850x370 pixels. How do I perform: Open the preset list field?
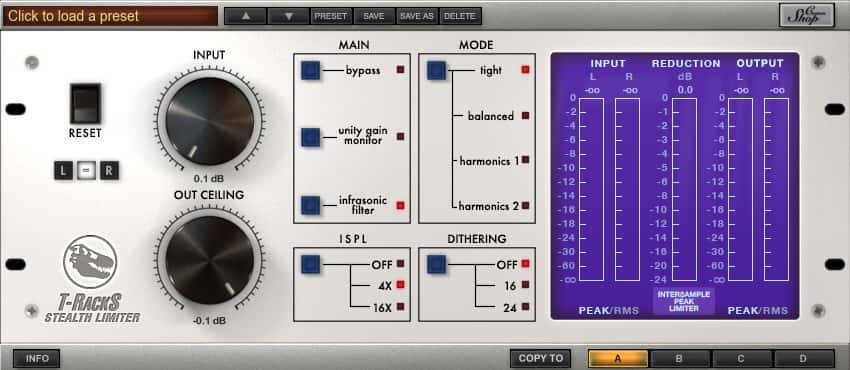(111, 16)
